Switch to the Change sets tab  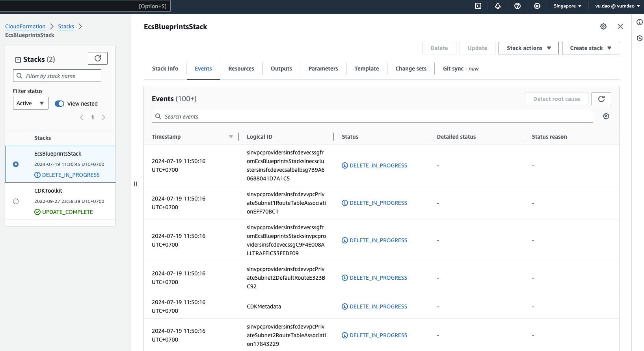(x=411, y=69)
